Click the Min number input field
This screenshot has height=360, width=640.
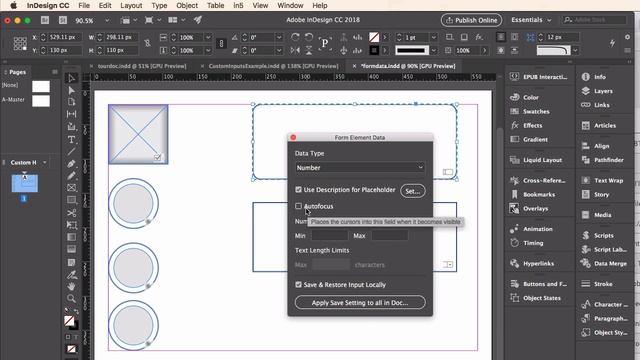click(330, 236)
